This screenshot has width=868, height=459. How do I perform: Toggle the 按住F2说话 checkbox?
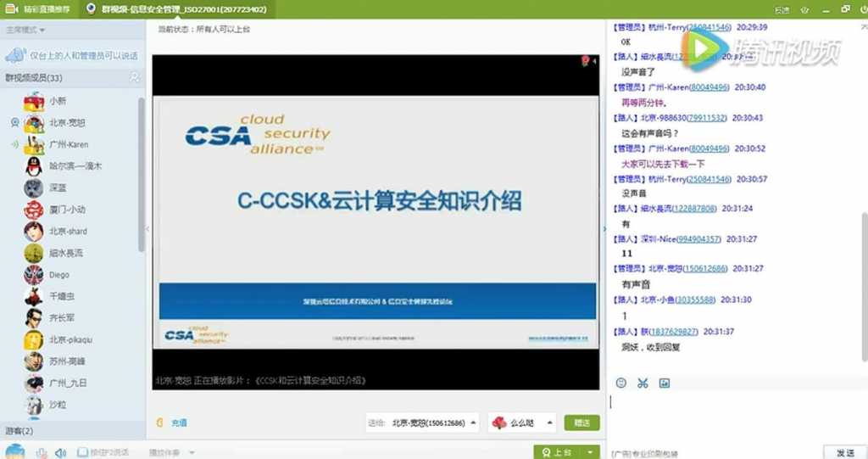[82, 452]
